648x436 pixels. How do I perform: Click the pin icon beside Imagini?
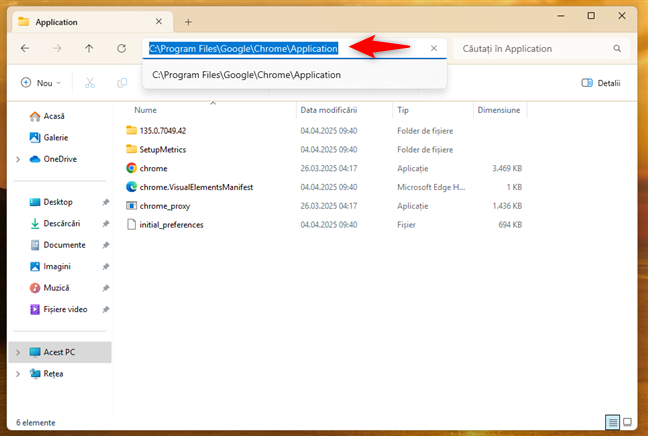pyautogui.click(x=106, y=267)
